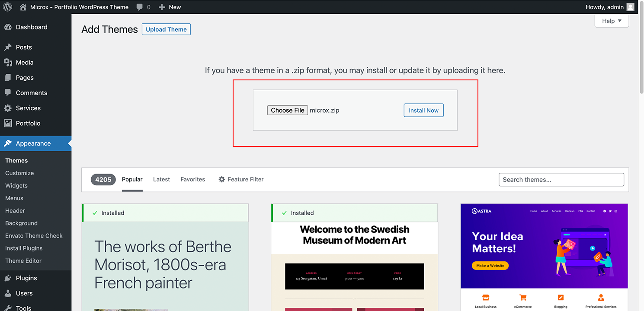Click the Search themes input field

click(x=561, y=179)
